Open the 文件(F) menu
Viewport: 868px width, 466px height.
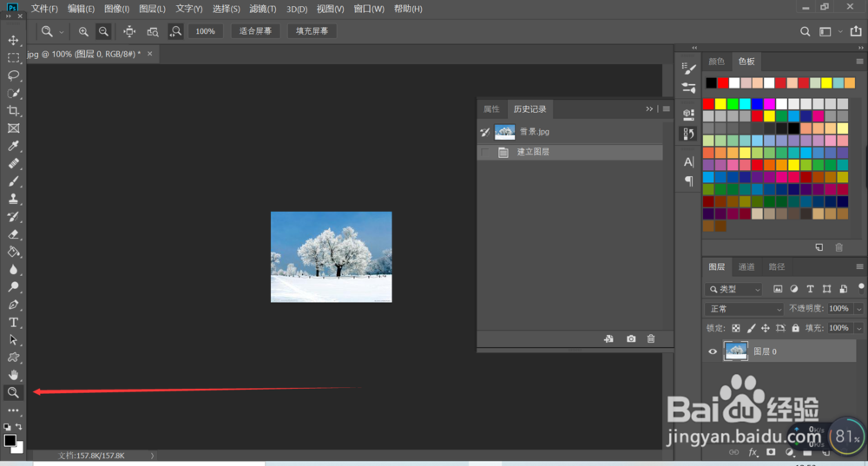pyautogui.click(x=44, y=9)
